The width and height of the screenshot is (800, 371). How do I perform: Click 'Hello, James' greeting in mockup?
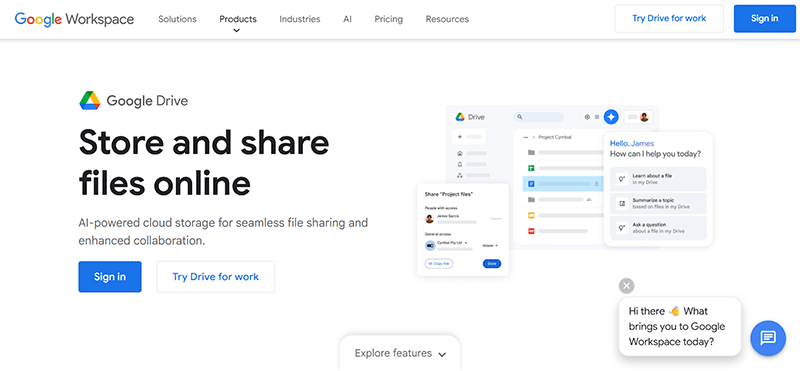click(632, 143)
